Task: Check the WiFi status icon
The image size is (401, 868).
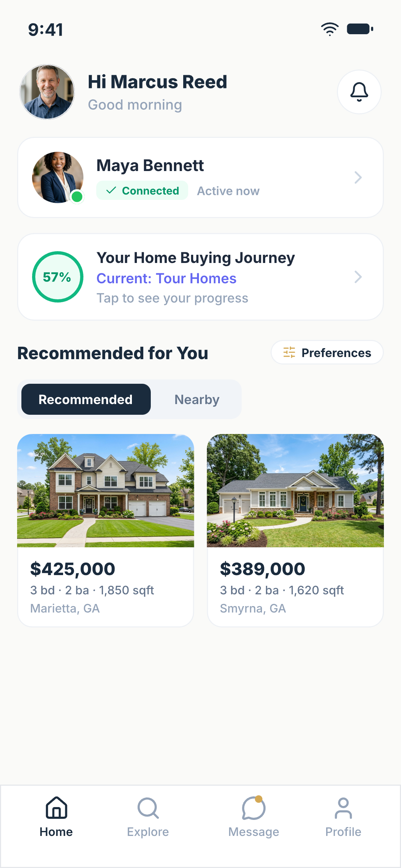Action: (330, 29)
